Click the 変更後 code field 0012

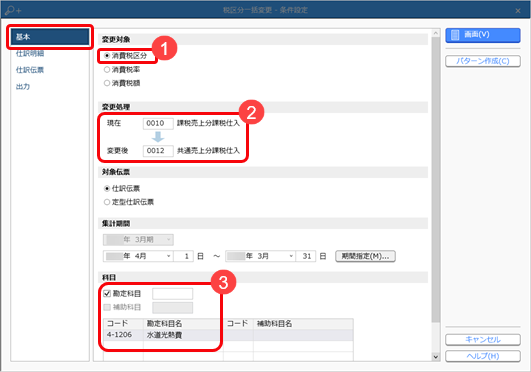[158, 151]
